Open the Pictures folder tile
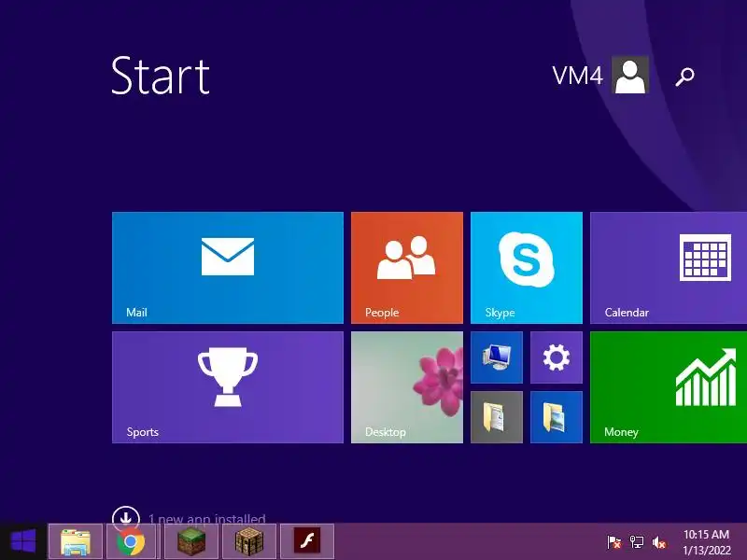 [557, 417]
